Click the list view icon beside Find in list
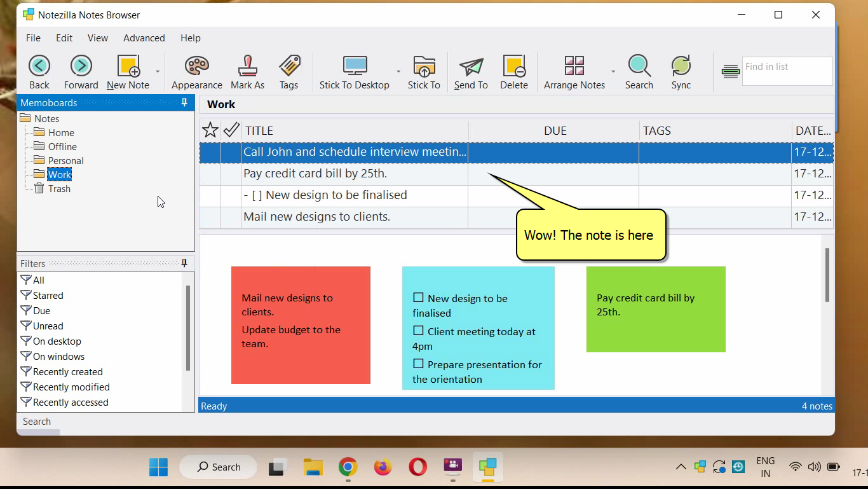868x489 pixels. tap(730, 71)
